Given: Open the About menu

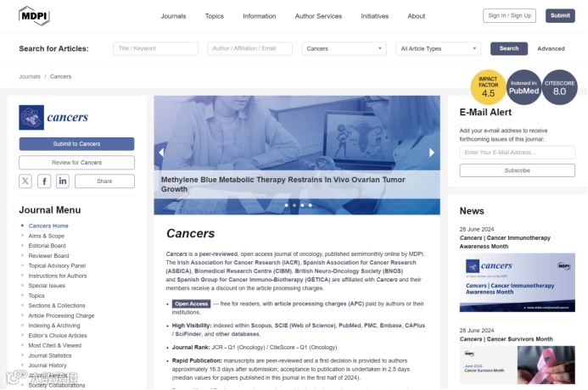Looking at the screenshot, I should coord(417,16).
